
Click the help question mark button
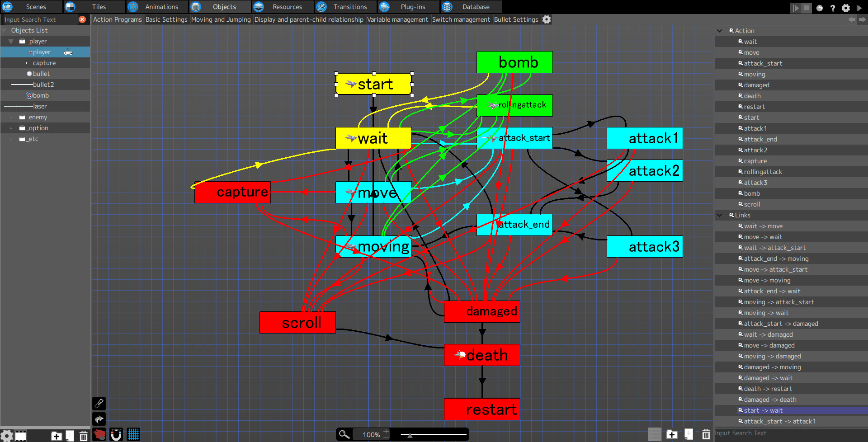[833, 8]
